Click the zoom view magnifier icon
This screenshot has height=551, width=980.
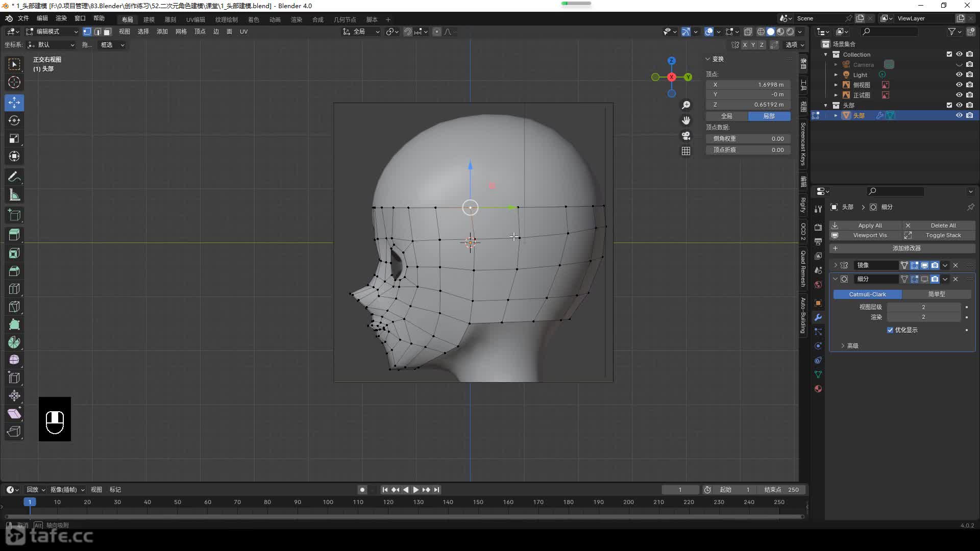686,105
